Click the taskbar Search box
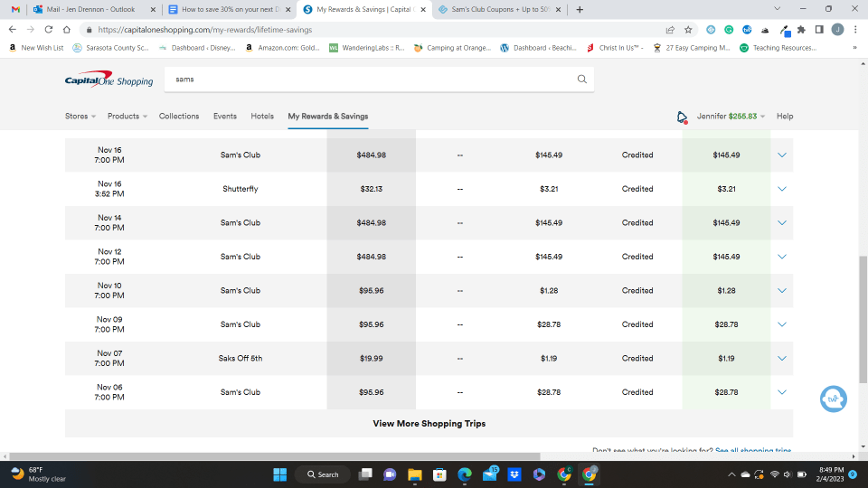Screen dimensions: 868x488 [x=323, y=474]
